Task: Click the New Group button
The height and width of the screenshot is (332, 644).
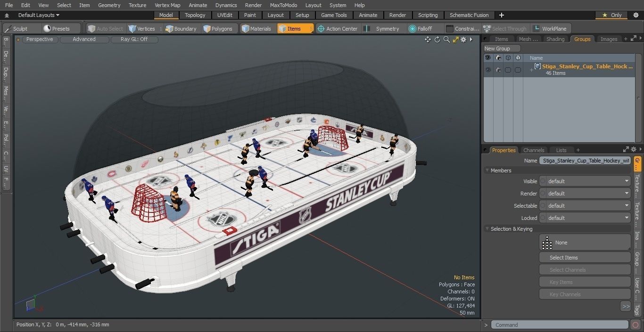Action: (502, 49)
